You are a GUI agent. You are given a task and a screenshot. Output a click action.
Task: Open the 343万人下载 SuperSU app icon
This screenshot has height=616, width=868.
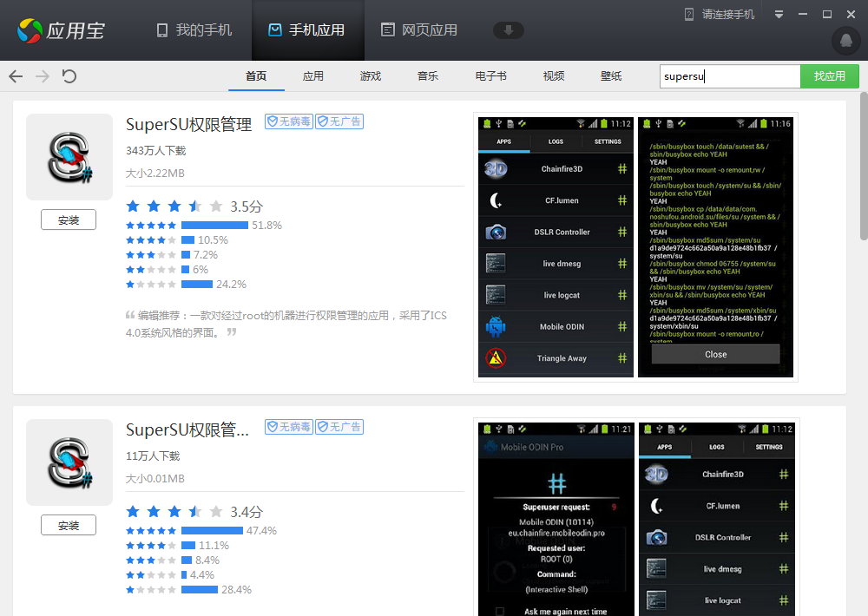coord(69,157)
